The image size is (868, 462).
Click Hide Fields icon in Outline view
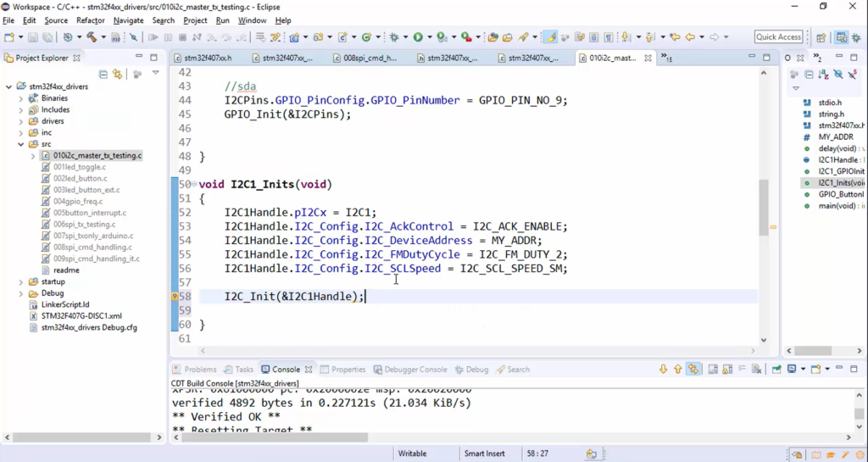click(838, 74)
